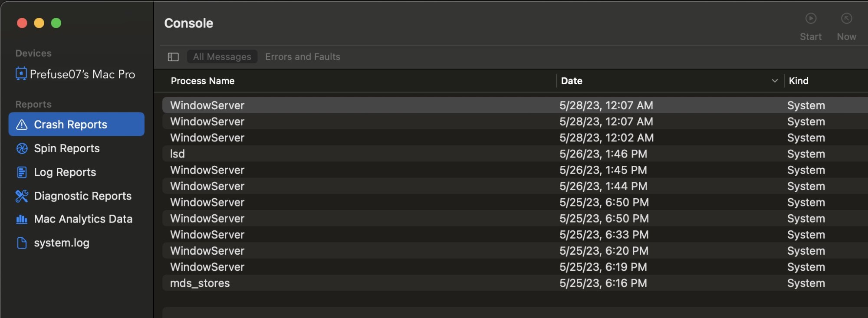Minimize Console with the yellow button
The width and height of the screenshot is (868, 318).
[39, 23]
